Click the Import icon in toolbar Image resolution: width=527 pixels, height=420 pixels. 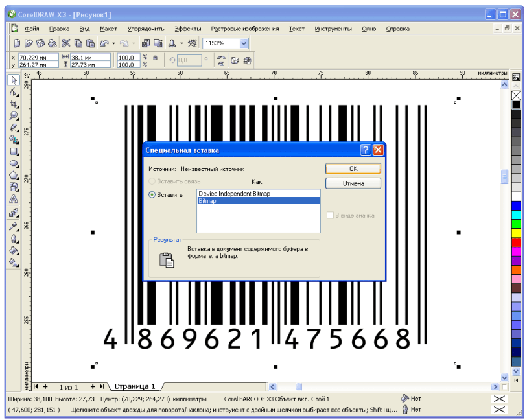(146, 43)
